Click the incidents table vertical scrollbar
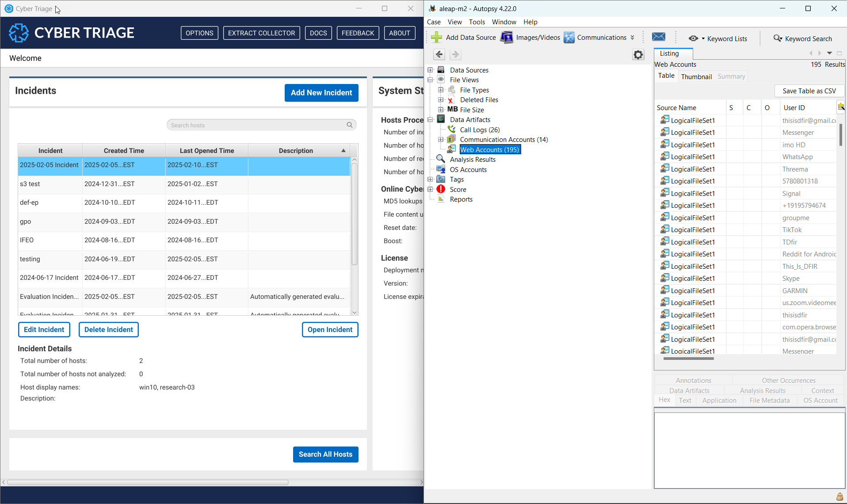The height and width of the screenshot is (504, 847). pyautogui.click(x=354, y=214)
